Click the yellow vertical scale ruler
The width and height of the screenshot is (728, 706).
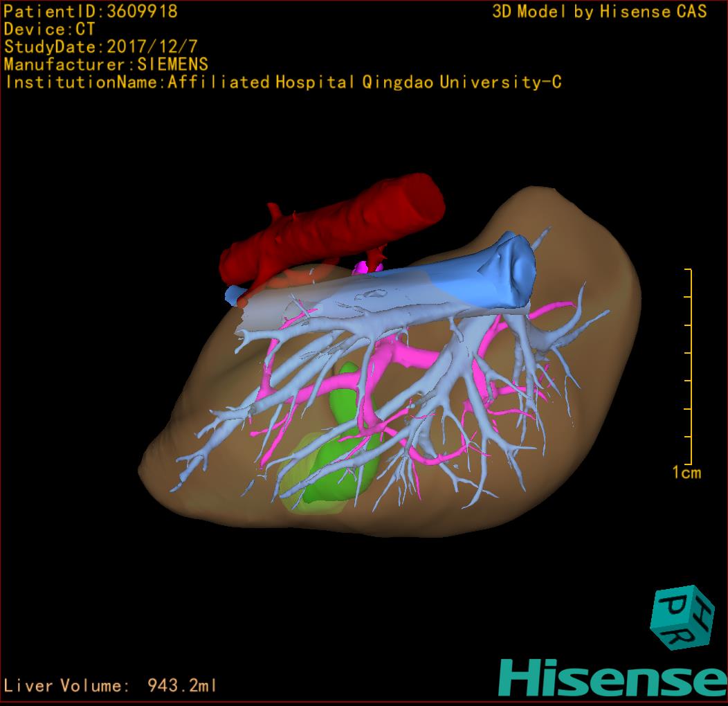coord(691,367)
